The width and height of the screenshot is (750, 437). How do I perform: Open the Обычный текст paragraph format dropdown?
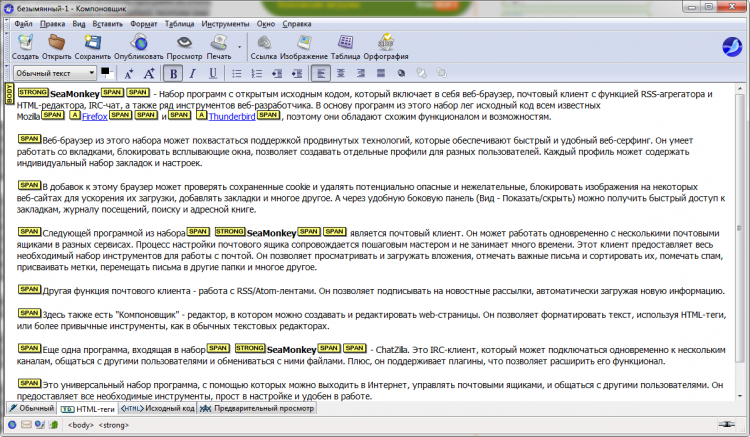pos(55,73)
